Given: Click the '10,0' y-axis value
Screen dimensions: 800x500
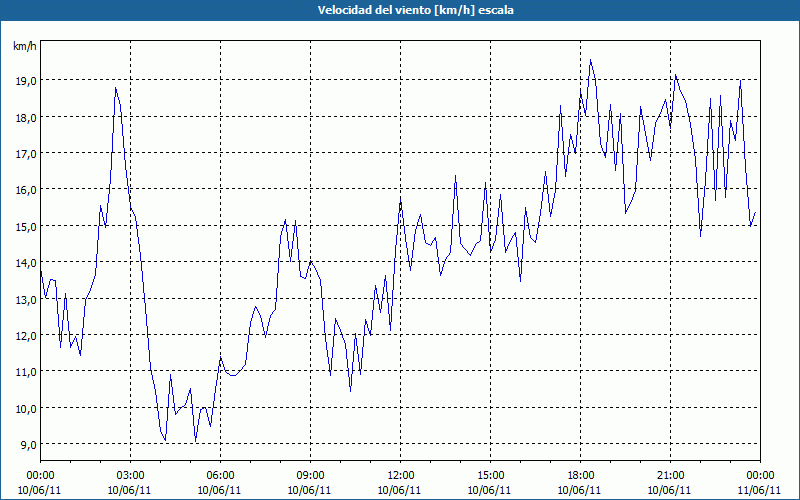Looking at the screenshot, I should (25, 409).
